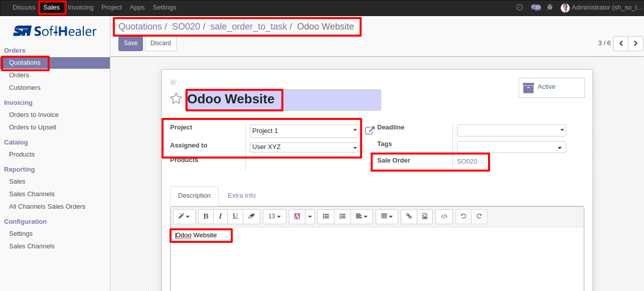The width and height of the screenshot is (644, 291).
Task: Click Quotations in the breadcrumb
Action: (140, 27)
